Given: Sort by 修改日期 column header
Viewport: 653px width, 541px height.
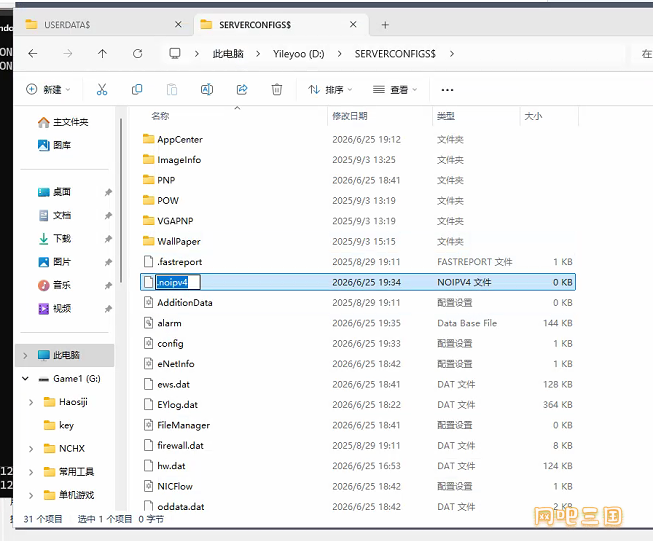Looking at the screenshot, I should 350,116.
